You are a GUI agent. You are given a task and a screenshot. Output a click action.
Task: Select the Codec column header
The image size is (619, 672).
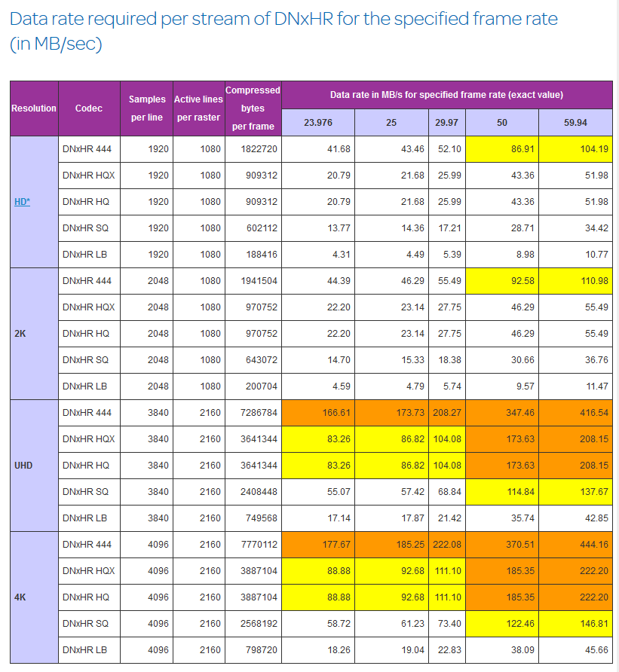click(89, 108)
